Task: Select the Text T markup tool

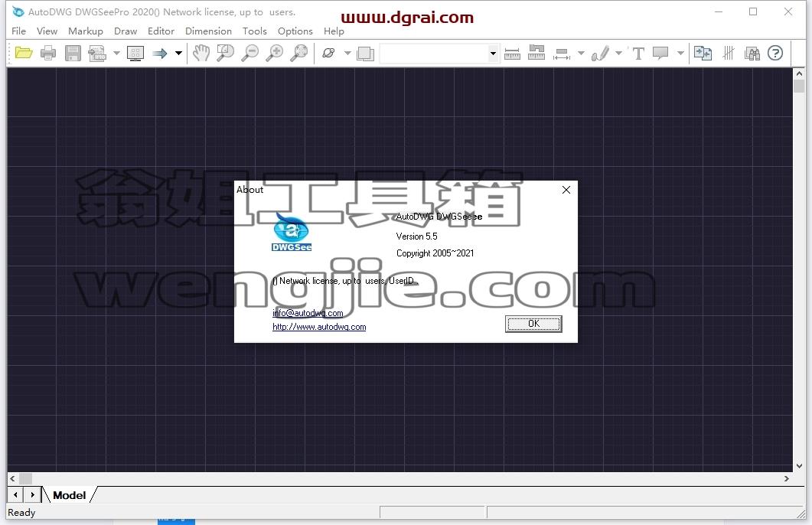Action: tap(638, 53)
